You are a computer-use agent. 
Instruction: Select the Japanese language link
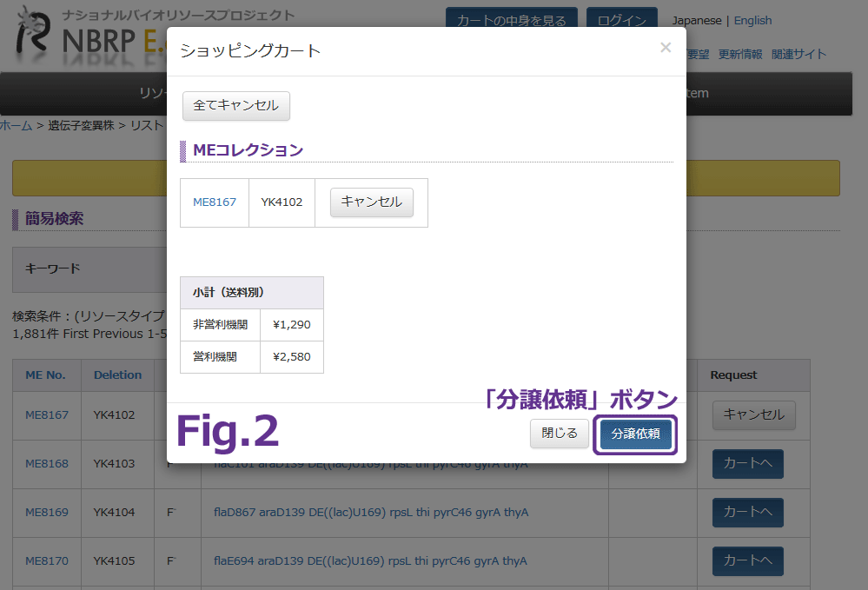click(696, 20)
